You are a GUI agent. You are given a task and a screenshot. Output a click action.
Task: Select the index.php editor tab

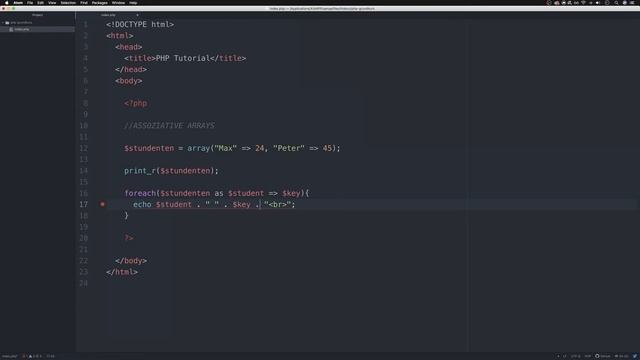coord(109,15)
